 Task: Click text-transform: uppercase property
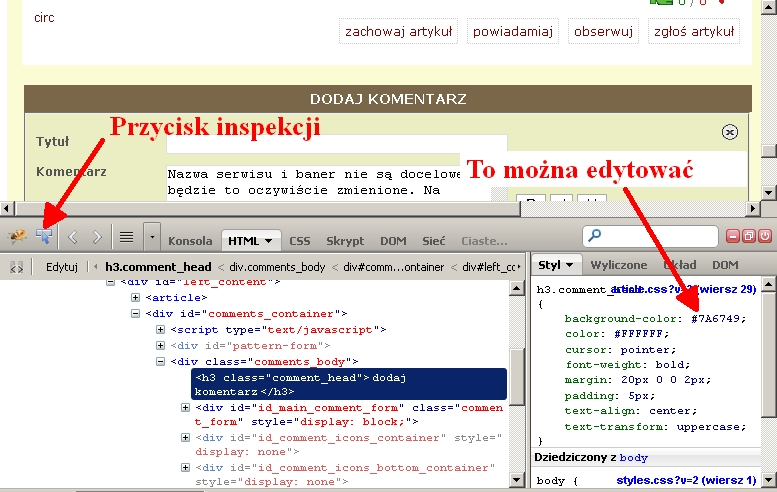[x=655, y=427]
